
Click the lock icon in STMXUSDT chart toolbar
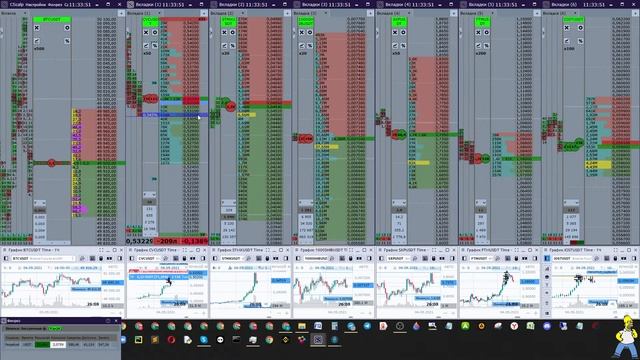(x=268, y=258)
